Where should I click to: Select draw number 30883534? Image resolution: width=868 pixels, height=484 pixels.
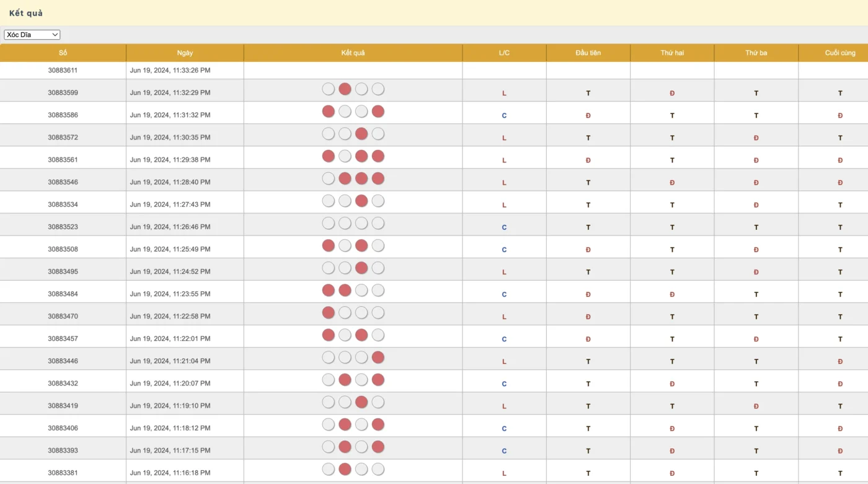[63, 205]
